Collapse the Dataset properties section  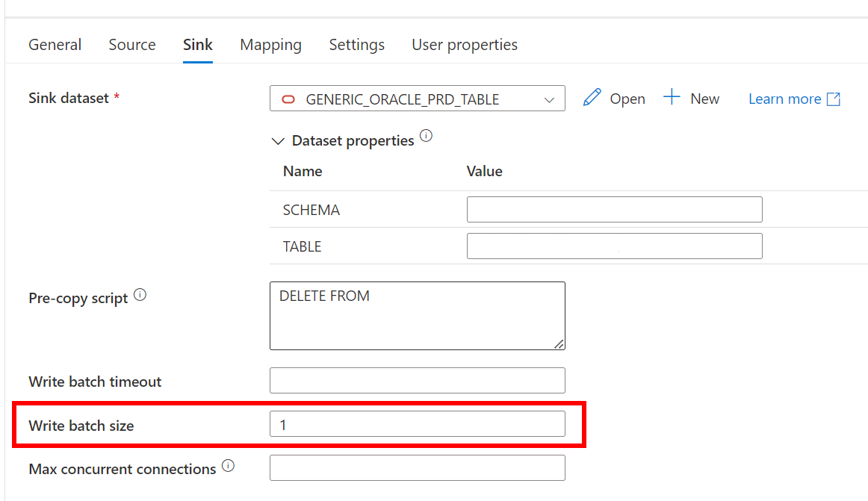coord(278,141)
